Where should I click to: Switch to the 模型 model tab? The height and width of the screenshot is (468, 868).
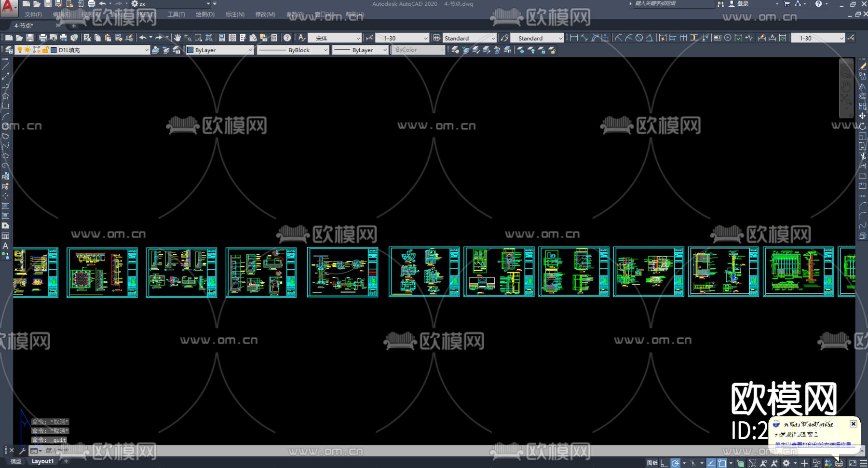(x=16, y=461)
